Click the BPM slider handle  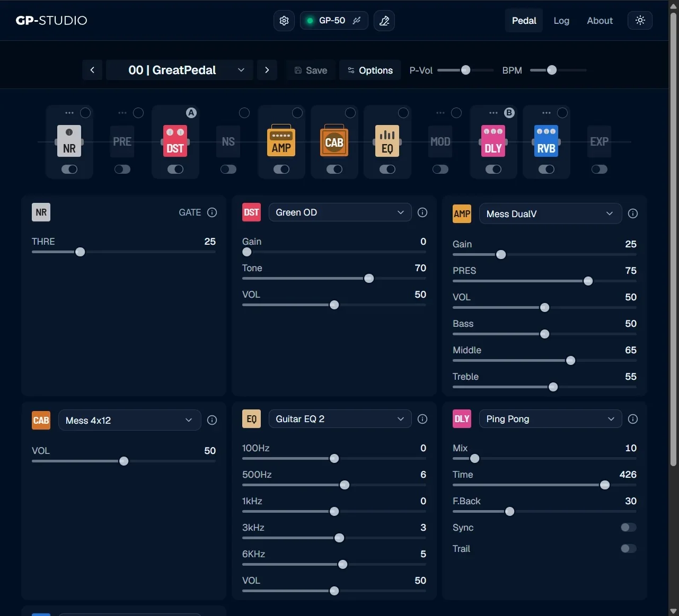(552, 70)
